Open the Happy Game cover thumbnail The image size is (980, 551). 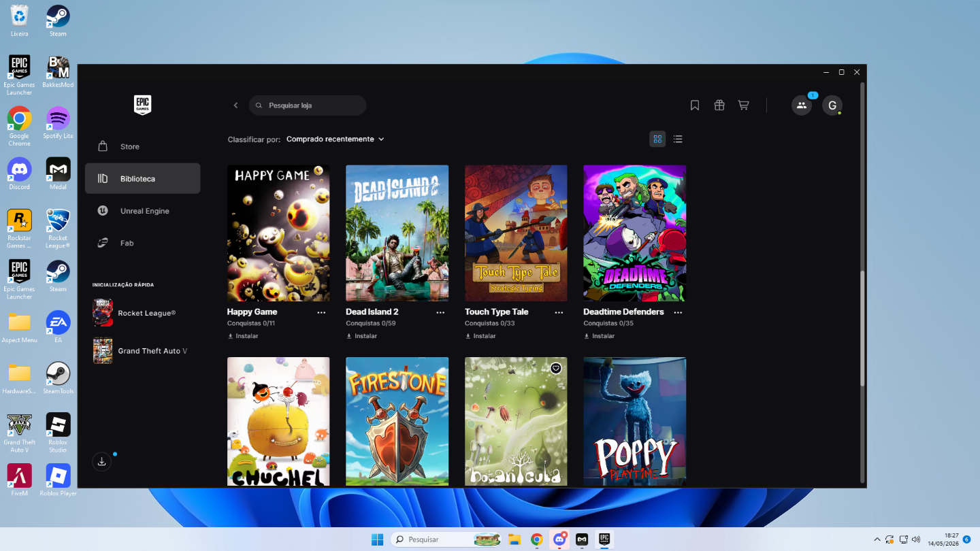pyautogui.click(x=278, y=233)
